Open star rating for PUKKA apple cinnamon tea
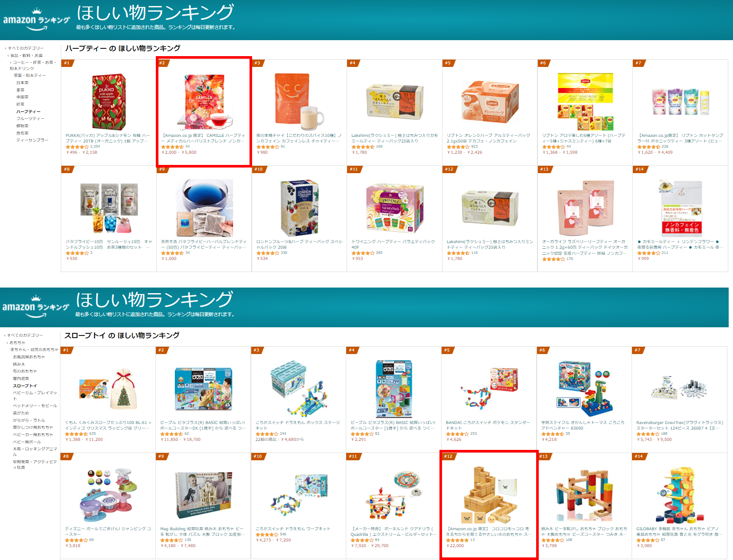Viewport: 733px width, 560px height. pyautogui.click(x=76, y=147)
